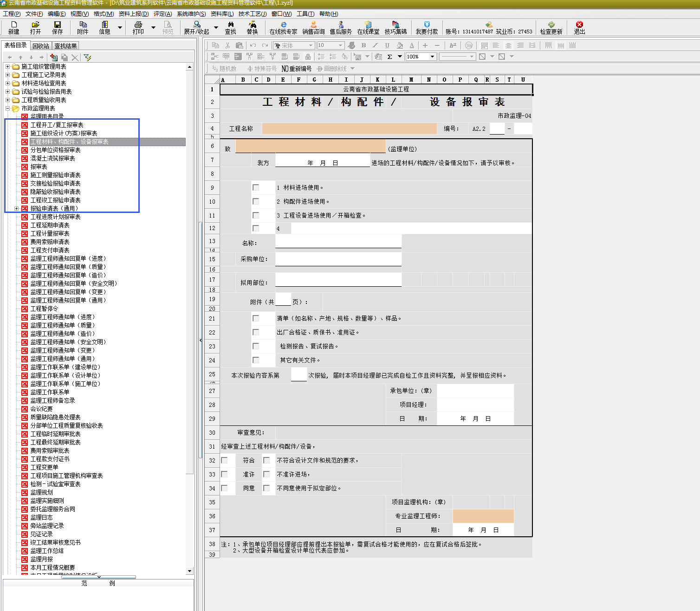700x611 pixels.
Task: Check the 构配件进场使用 checkbox
Action: 256,201
